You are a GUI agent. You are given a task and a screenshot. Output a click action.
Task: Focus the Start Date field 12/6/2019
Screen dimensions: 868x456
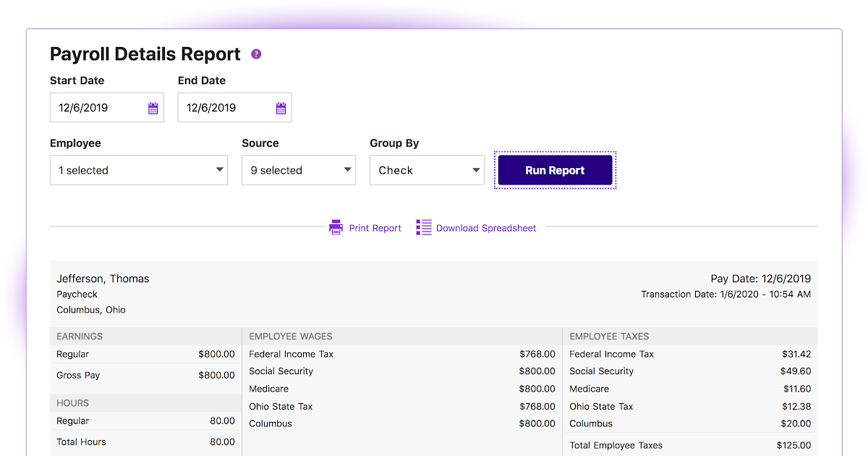pyautogui.click(x=107, y=108)
